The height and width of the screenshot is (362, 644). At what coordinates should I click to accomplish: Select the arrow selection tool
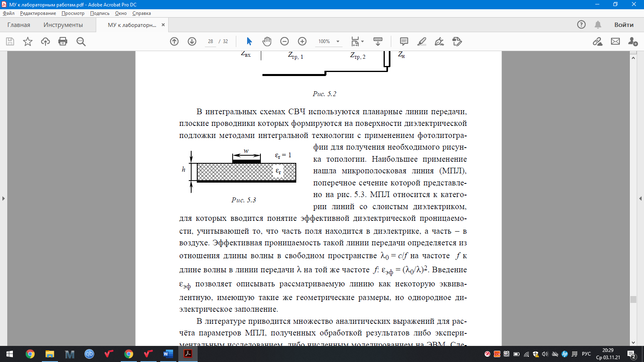[249, 41]
